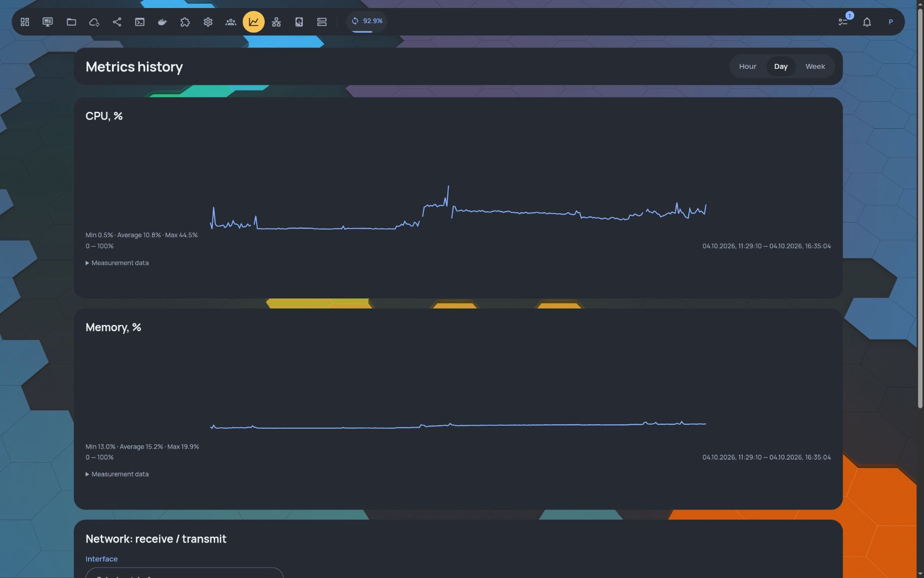Open the cloud sync icon
The width and height of the screenshot is (924, 578).
(x=94, y=22)
